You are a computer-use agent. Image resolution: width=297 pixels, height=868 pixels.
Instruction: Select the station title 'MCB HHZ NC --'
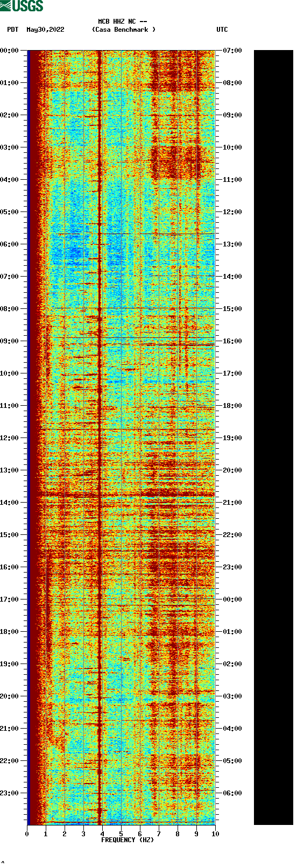coord(123,22)
